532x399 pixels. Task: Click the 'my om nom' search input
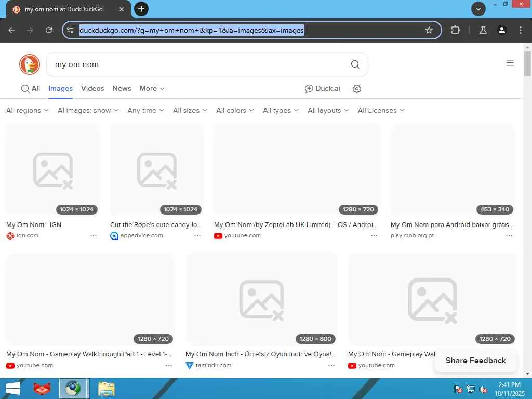(x=200, y=64)
